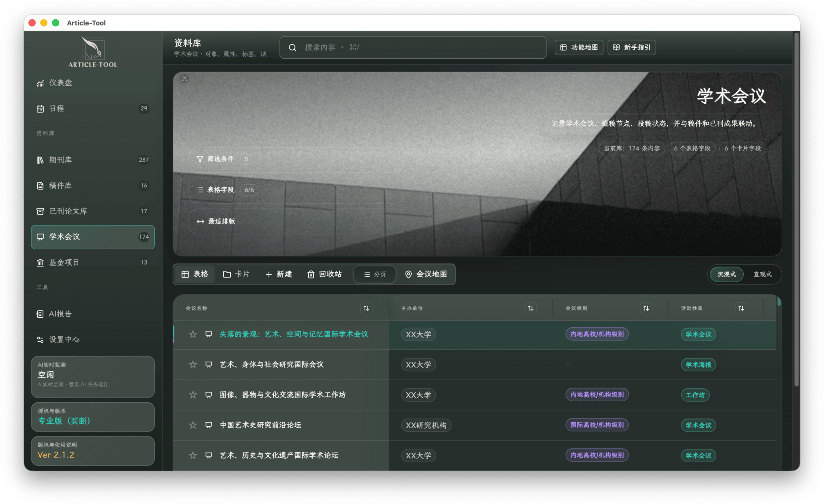The height and width of the screenshot is (504, 824).
Task: Select 沉浸式 immersive mode
Action: tap(726, 274)
